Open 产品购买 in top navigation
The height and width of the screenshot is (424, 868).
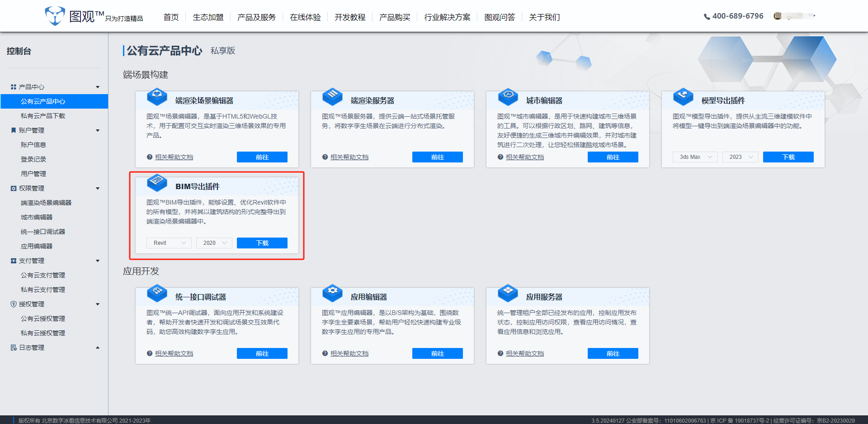395,17
